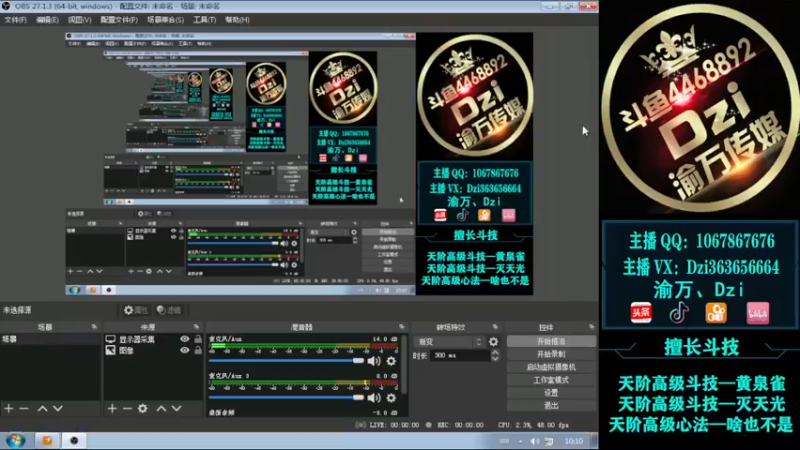800x450 pixels.
Task: Open the 渐变 transition dropdown
Action: coord(448,342)
